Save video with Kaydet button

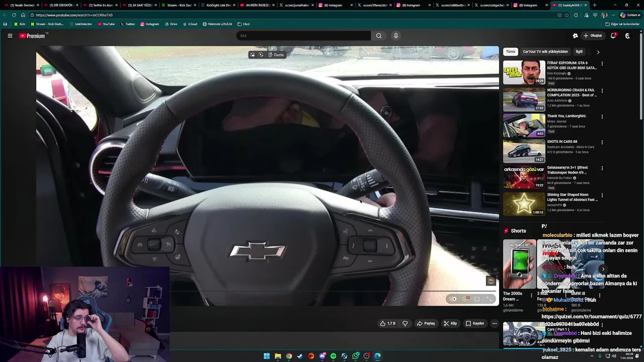click(475, 323)
